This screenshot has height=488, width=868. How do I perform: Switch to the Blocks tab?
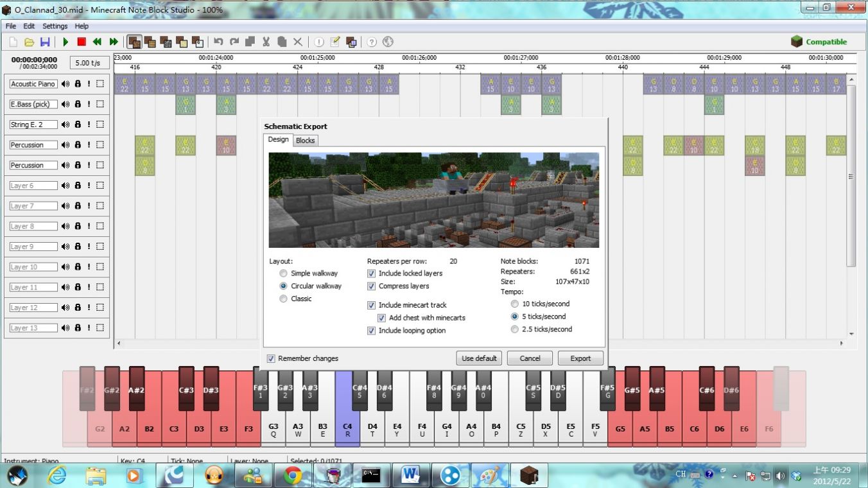point(306,141)
